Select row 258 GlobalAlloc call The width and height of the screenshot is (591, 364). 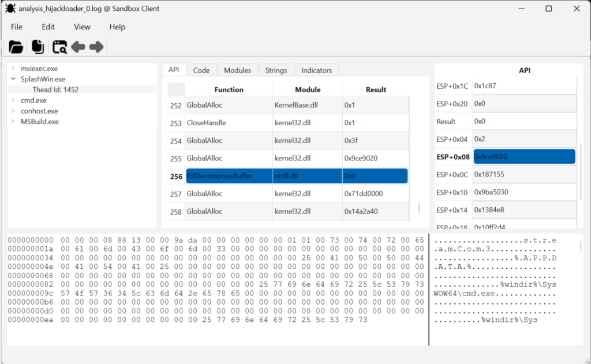coord(289,211)
